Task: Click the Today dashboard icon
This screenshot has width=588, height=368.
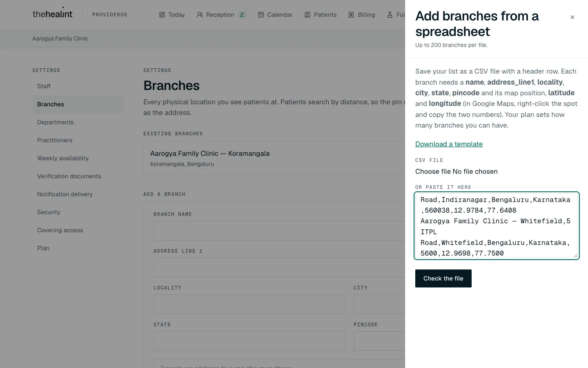Action: point(162,15)
